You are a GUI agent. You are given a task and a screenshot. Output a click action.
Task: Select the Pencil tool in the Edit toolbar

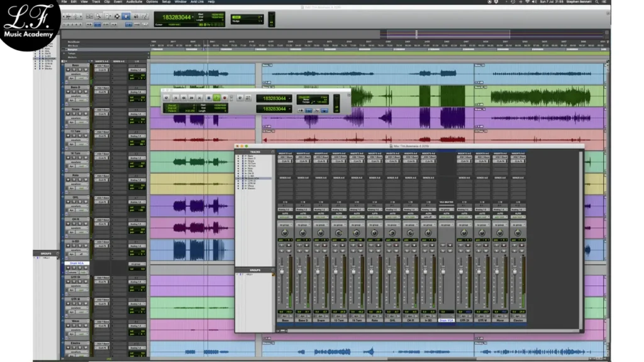(143, 16)
